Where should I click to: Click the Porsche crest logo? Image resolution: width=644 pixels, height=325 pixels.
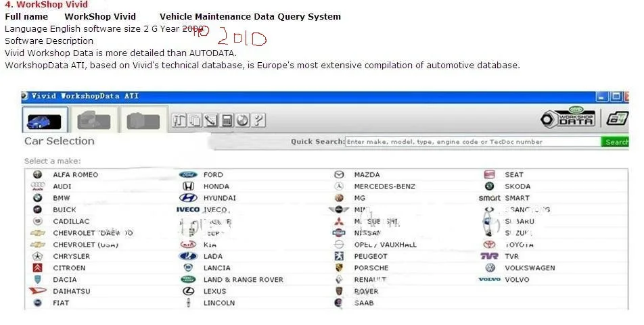(x=339, y=268)
